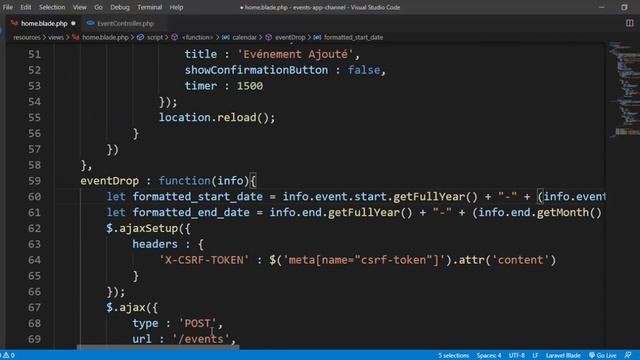Click the home.blade.php breadcrumb

pos(105,37)
